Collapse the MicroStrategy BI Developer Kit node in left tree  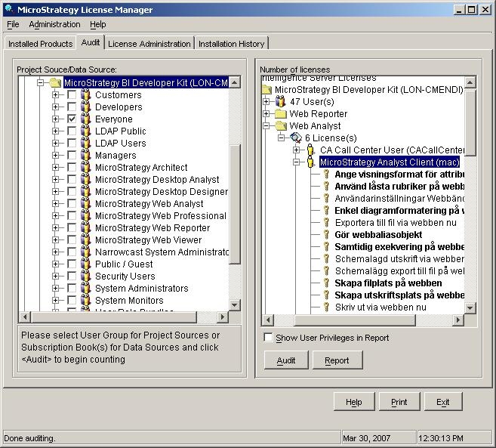(40, 82)
